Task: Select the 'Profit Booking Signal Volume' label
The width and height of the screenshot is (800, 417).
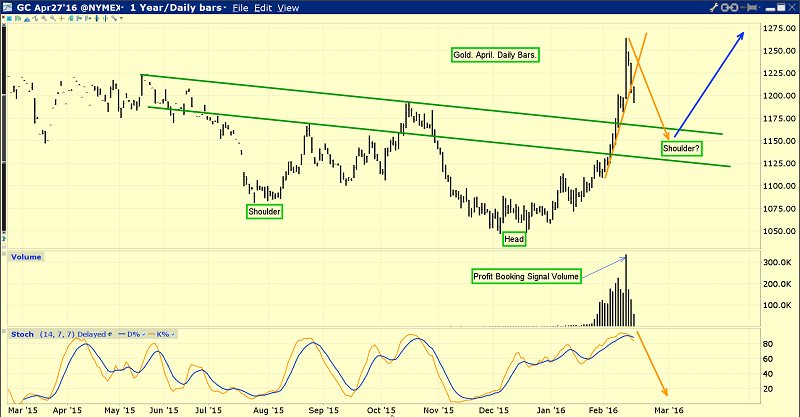Action: [526, 277]
